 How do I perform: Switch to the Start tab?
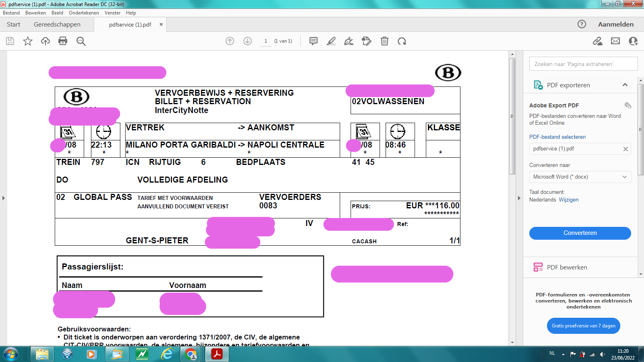(x=13, y=25)
